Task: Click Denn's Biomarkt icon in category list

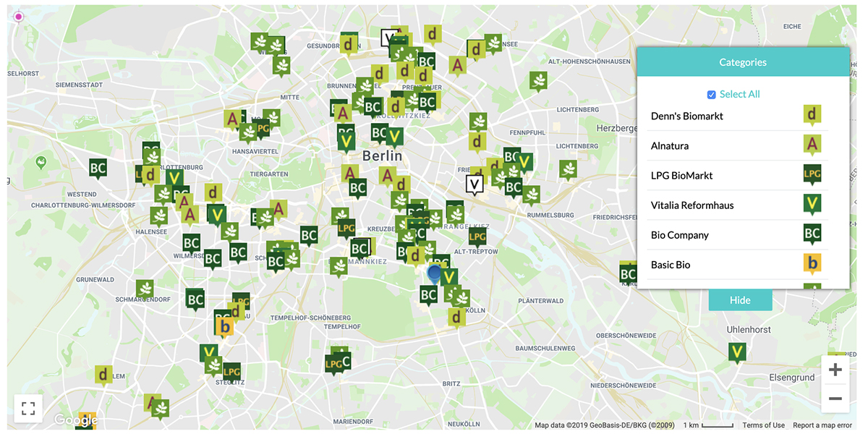Action: pyautogui.click(x=812, y=116)
